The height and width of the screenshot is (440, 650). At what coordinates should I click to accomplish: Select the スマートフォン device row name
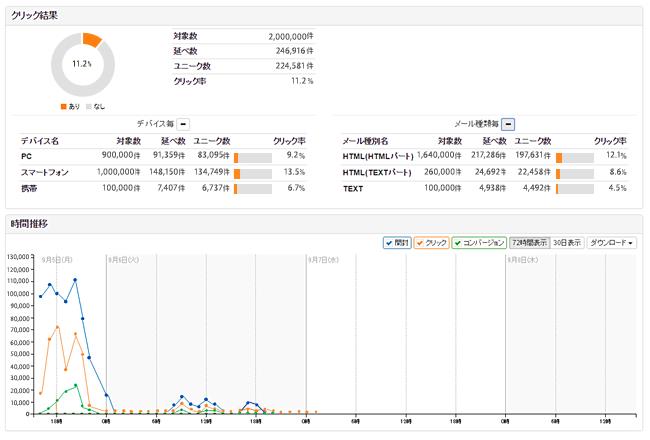pyautogui.click(x=45, y=172)
